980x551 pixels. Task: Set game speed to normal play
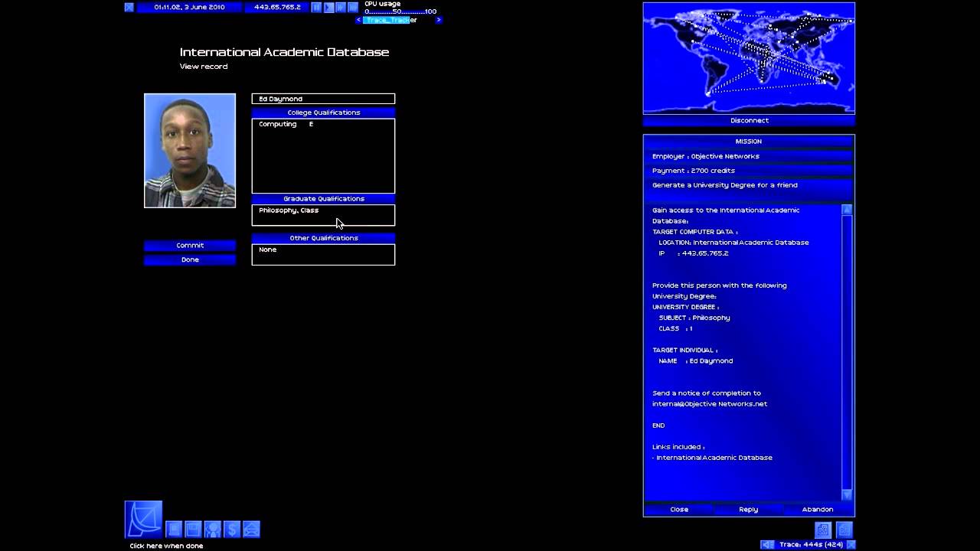pos(328,8)
